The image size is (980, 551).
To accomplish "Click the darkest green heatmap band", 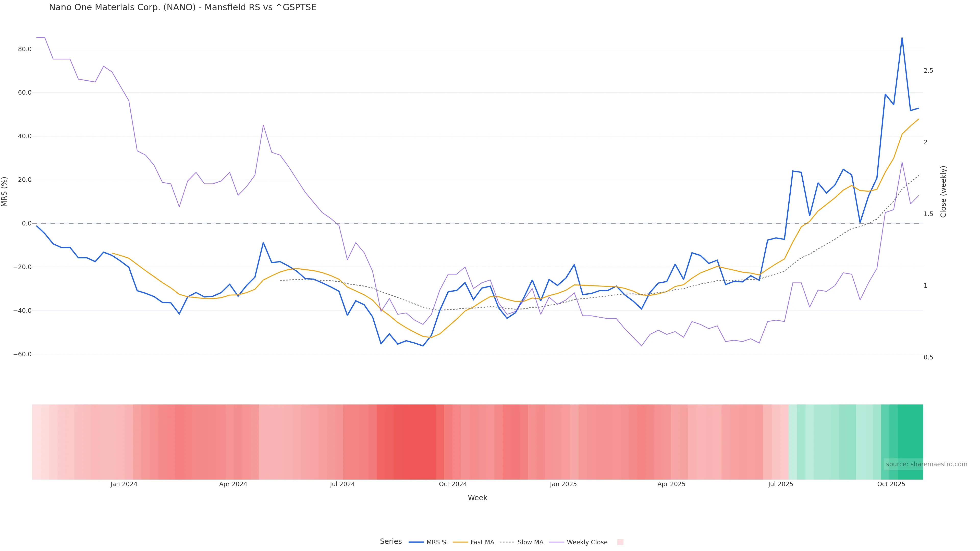I will click(910, 442).
